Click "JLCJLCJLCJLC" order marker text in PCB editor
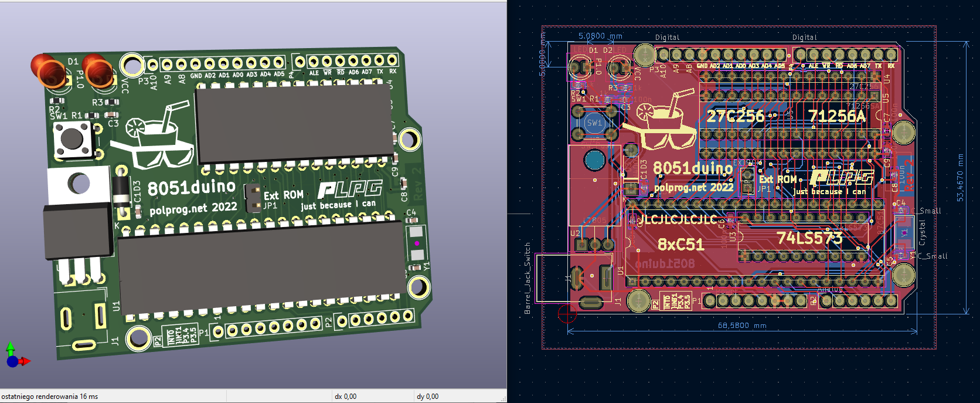Viewport: 980px width, 403px height. pyautogui.click(x=677, y=220)
